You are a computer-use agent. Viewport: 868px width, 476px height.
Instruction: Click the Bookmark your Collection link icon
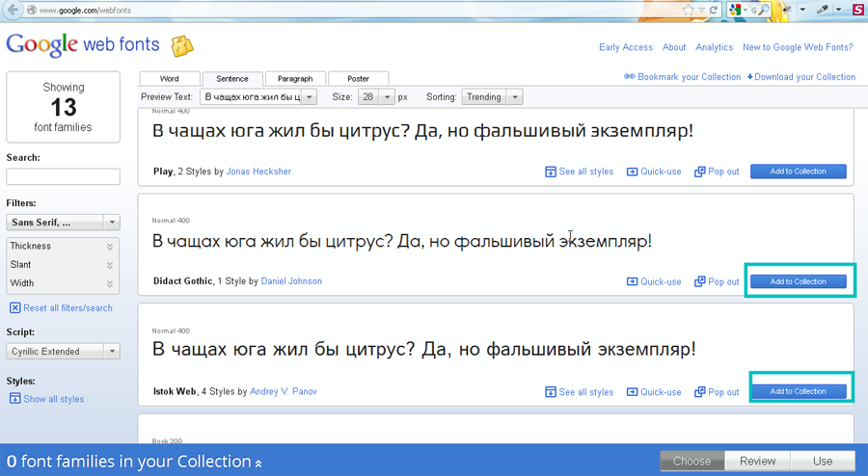[630, 76]
